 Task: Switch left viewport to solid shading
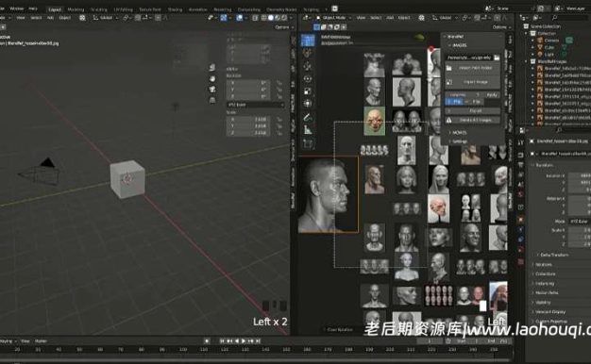pos(271,18)
